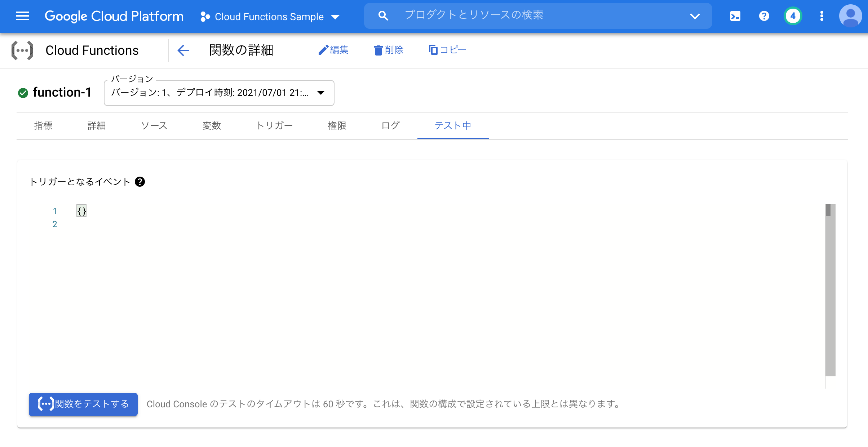The height and width of the screenshot is (447, 868).
Task: Click the search magnifier icon
Action: tap(383, 16)
